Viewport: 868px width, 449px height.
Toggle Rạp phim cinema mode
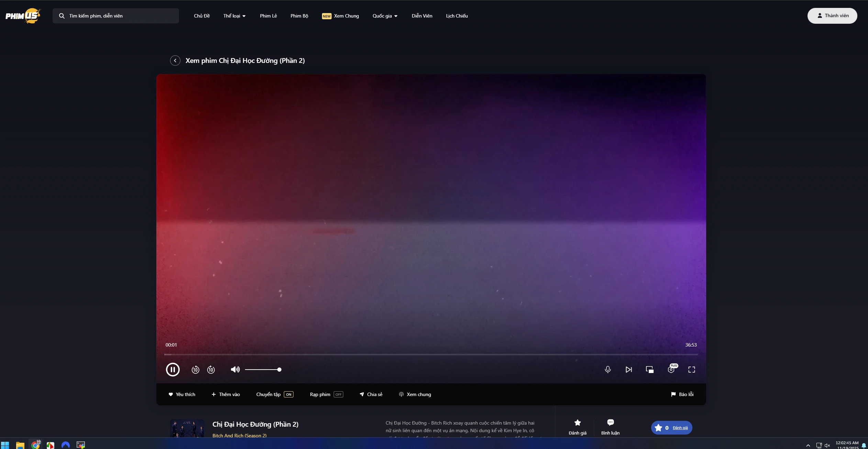(x=338, y=394)
